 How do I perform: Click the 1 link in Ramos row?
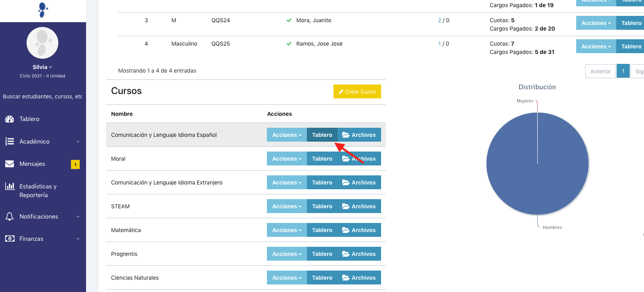pos(439,44)
